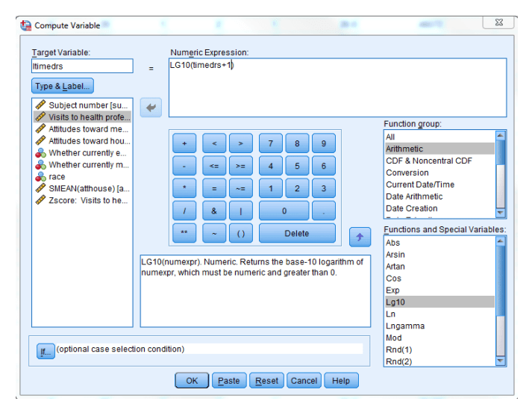Image resolution: width=532 pixels, height=407 pixels.
Task: Open the Type & Label dialog
Action: pos(62,86)
